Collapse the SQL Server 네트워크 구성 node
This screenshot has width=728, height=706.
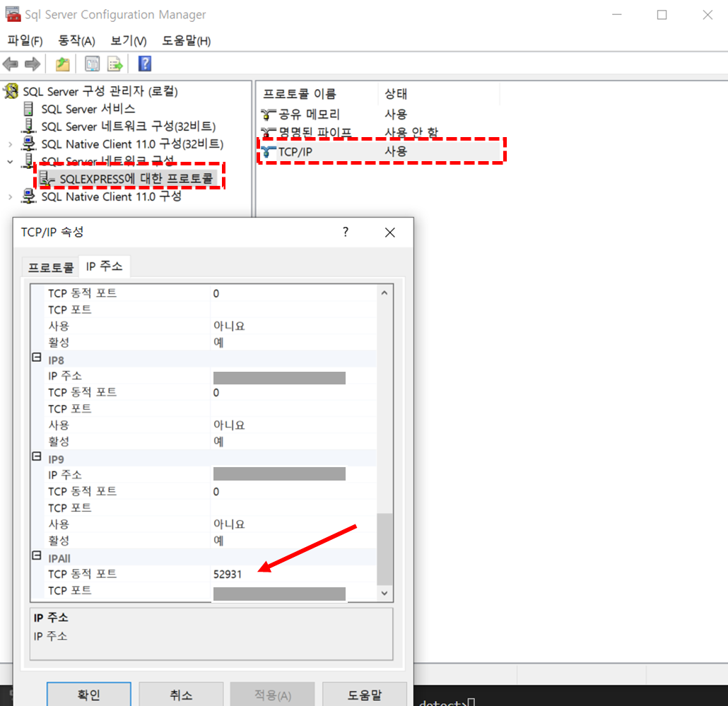tap(10, 162)
